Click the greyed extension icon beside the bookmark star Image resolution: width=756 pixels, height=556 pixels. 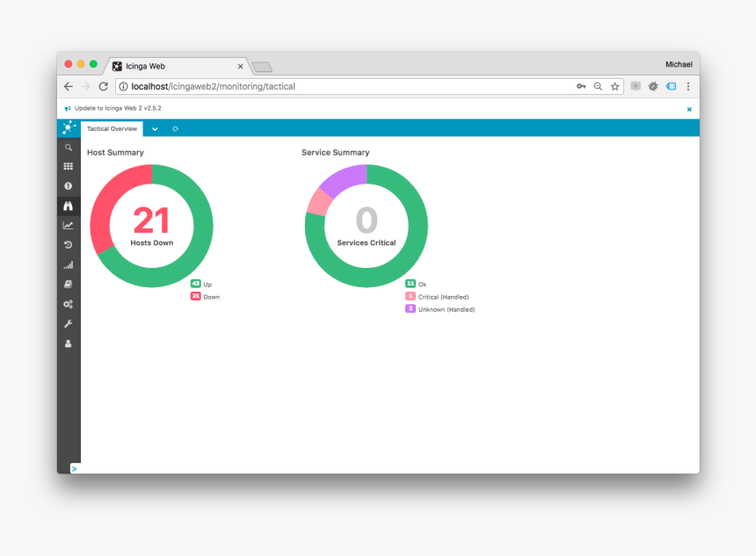point(636,86)
